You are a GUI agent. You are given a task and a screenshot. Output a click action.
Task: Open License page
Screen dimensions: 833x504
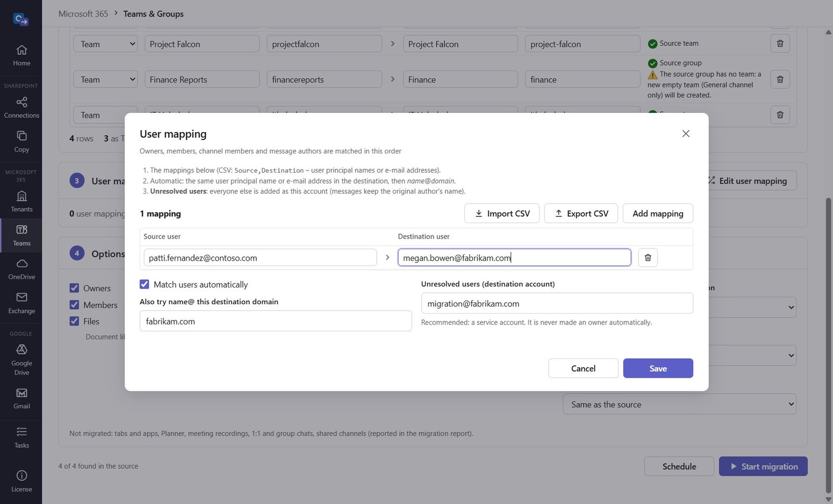pyautogui.click(x=21, y=481)
